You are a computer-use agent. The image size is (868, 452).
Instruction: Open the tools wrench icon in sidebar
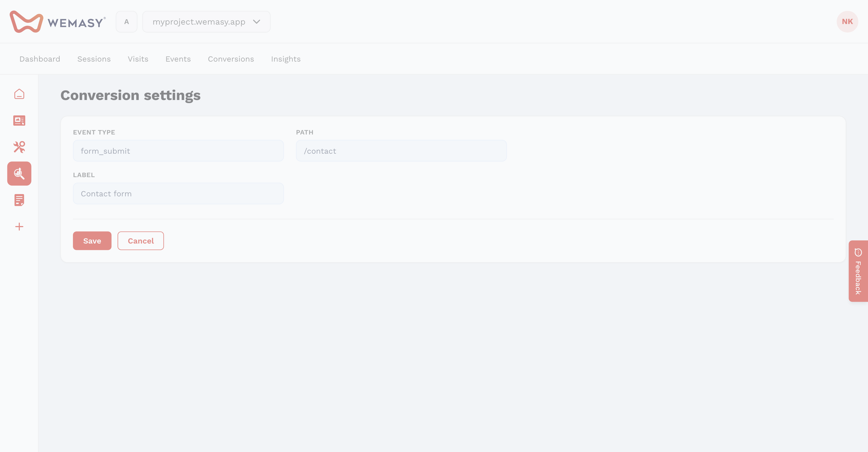pyautogui.click(x=19, y=147)
